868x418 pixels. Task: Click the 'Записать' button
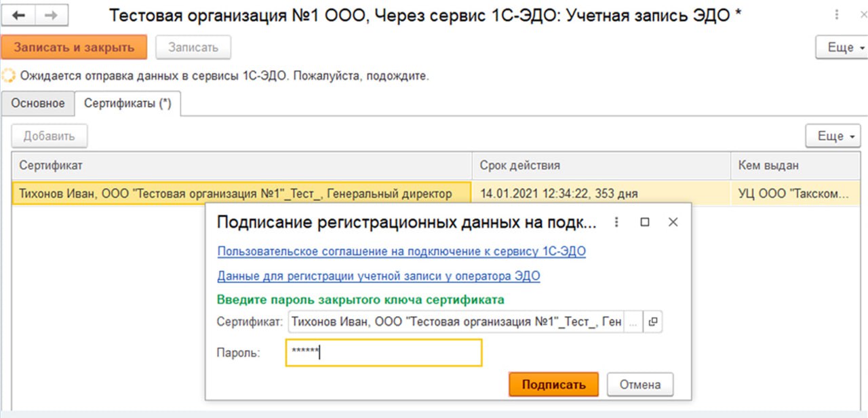(193, 47)
